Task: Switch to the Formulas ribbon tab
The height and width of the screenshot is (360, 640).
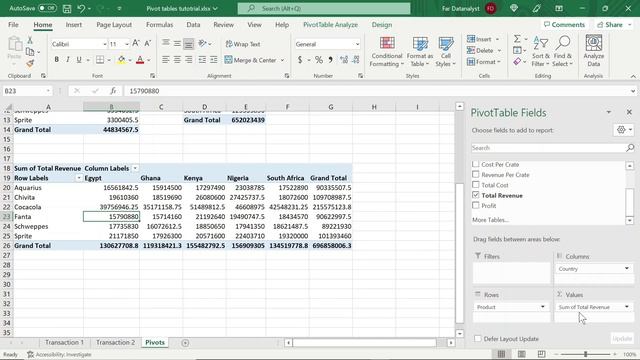Action: tap(159, 24)
